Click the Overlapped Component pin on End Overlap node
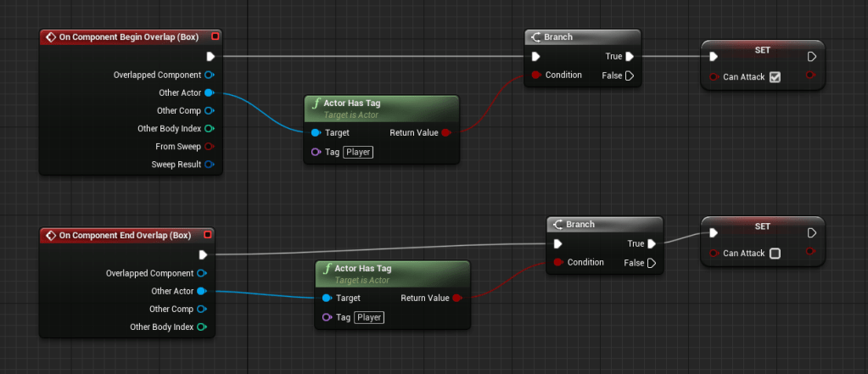868x374 pixels. pos(201,273)
